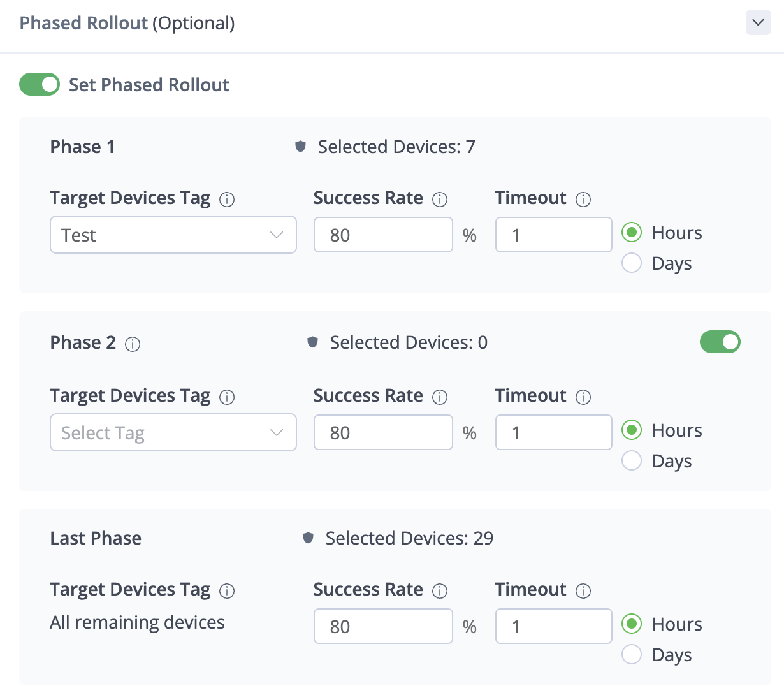The width and height of the screenshot is (784, 695).
Task: Click Phase 1 Target Devices Tag info icon
Action: tap(227, 200)
